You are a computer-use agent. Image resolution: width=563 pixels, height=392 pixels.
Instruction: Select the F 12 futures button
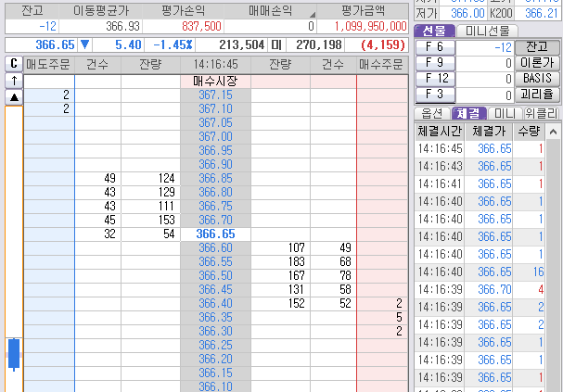click(435, 79)
